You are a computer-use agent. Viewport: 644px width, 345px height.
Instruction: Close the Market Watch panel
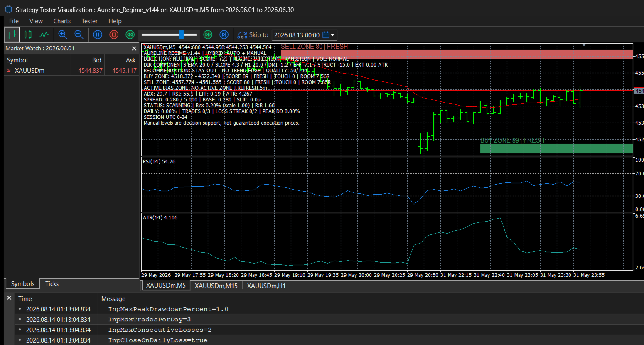pyautogui.click(x=134, y=49)
